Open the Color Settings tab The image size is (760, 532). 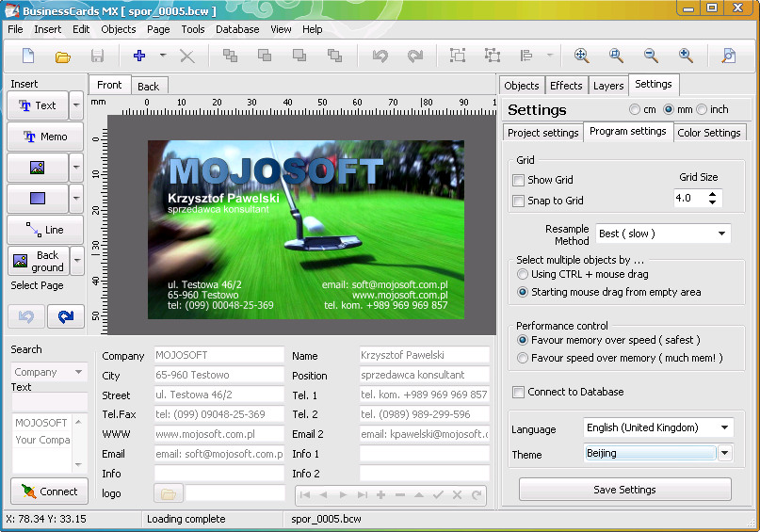pyautogui.click(x=709, y=133)
